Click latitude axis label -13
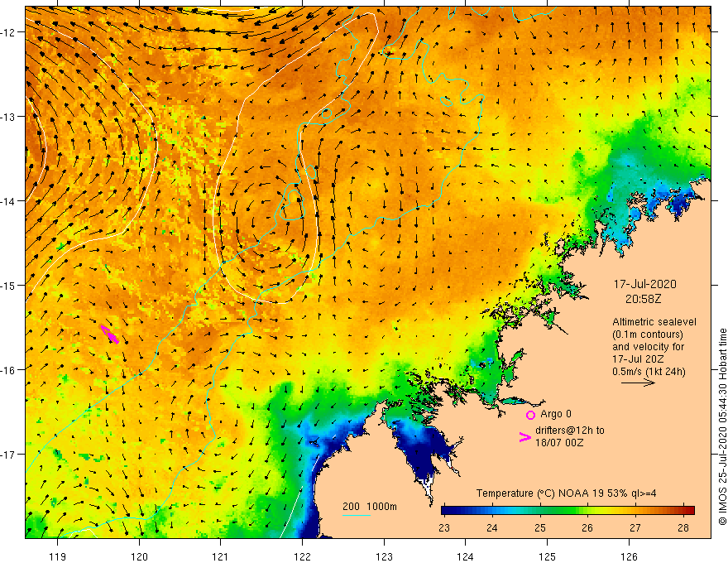 click(x=9, y=117)
